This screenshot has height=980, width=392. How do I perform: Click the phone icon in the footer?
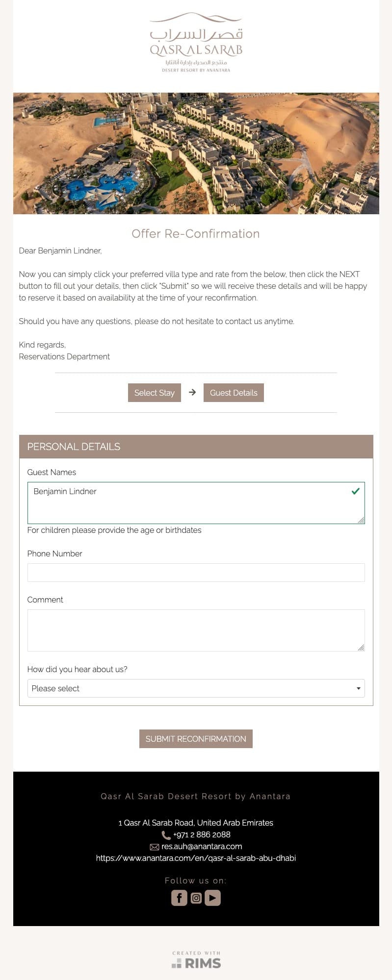pyautogui.click(x=166, y=835)
